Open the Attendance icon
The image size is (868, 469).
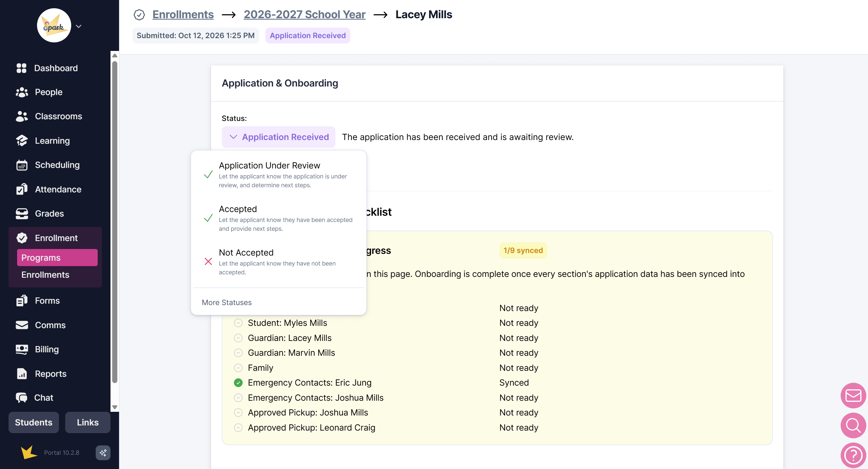[22, 189]
